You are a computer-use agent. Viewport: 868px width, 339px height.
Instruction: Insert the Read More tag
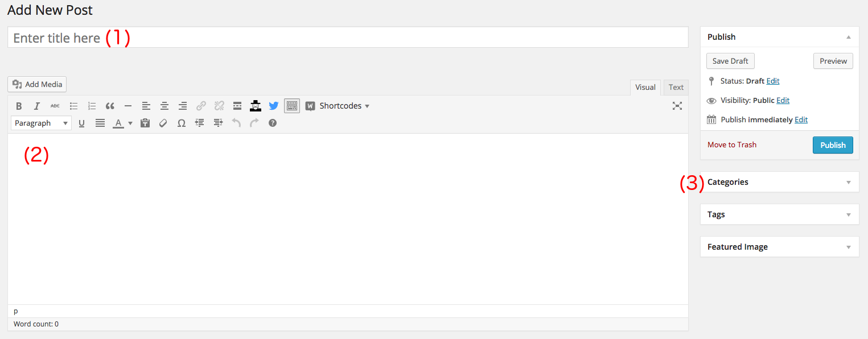237,106
